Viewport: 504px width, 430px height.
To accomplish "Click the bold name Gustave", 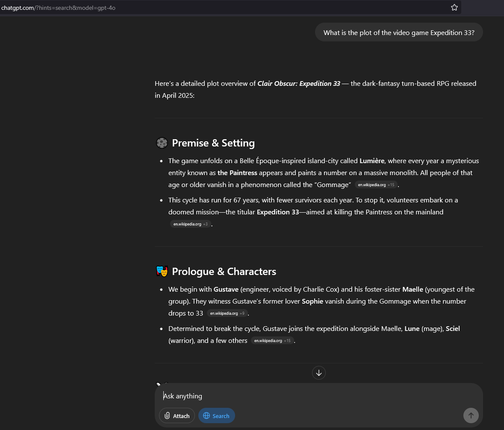I will coord(226,290).
